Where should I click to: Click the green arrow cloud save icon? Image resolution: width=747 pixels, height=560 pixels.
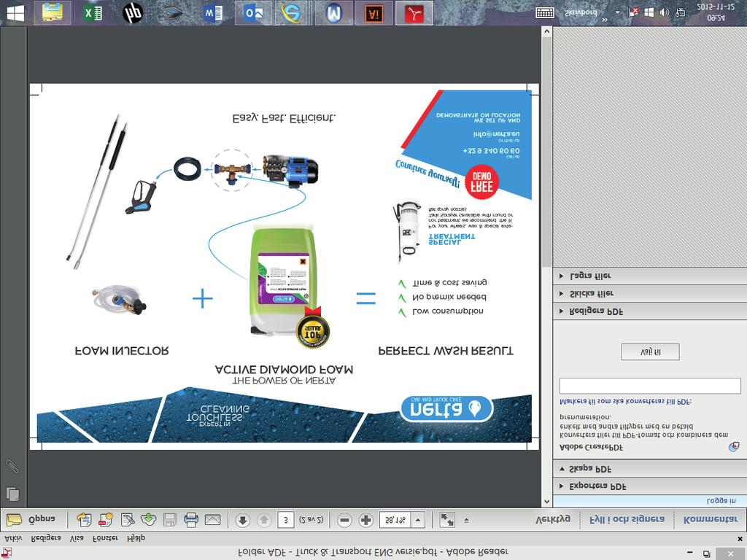point(149,519)
